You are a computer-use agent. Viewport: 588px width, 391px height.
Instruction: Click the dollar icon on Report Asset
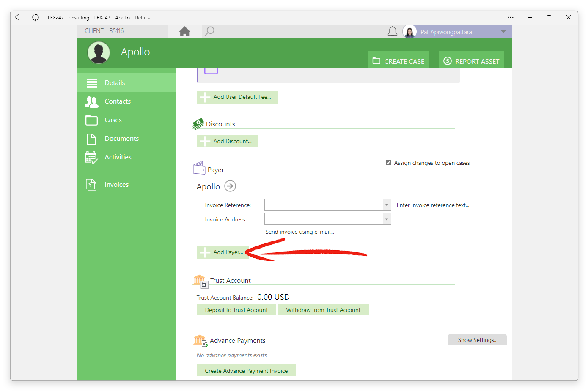point(448,61)
